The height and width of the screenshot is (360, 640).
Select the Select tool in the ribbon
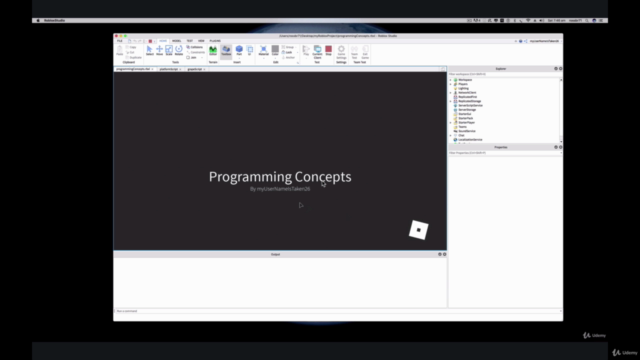pos(149,51)
